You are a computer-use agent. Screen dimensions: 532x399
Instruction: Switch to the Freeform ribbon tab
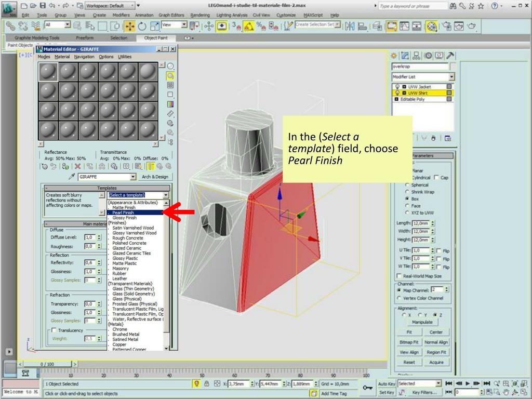click(85, 38)
